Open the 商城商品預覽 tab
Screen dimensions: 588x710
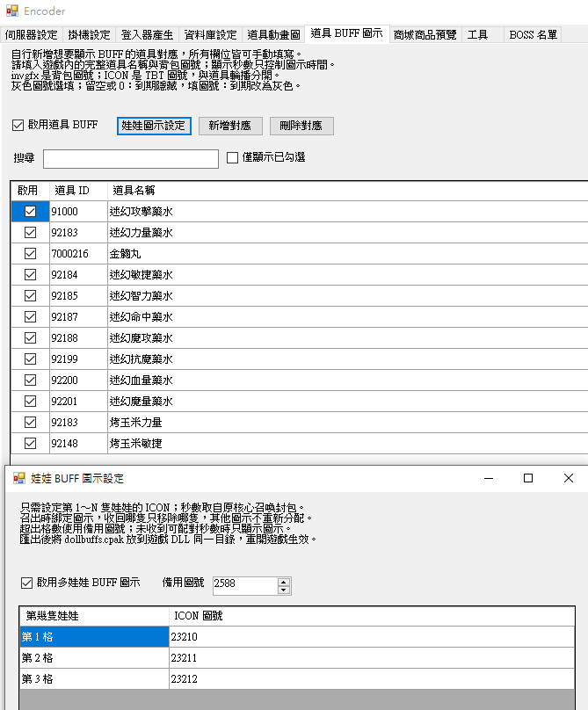[425, 35]
